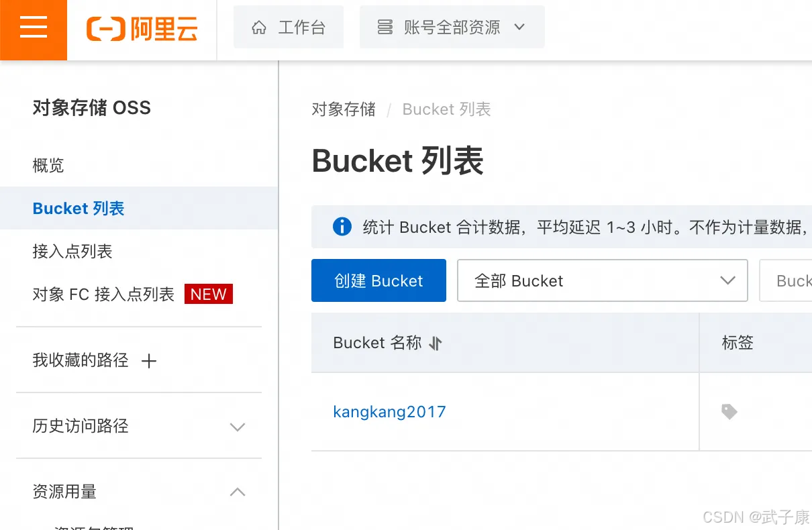
Task: Open 接入点列表 in the sidebar
Action: pyautogui.click(x=72, y=252)
